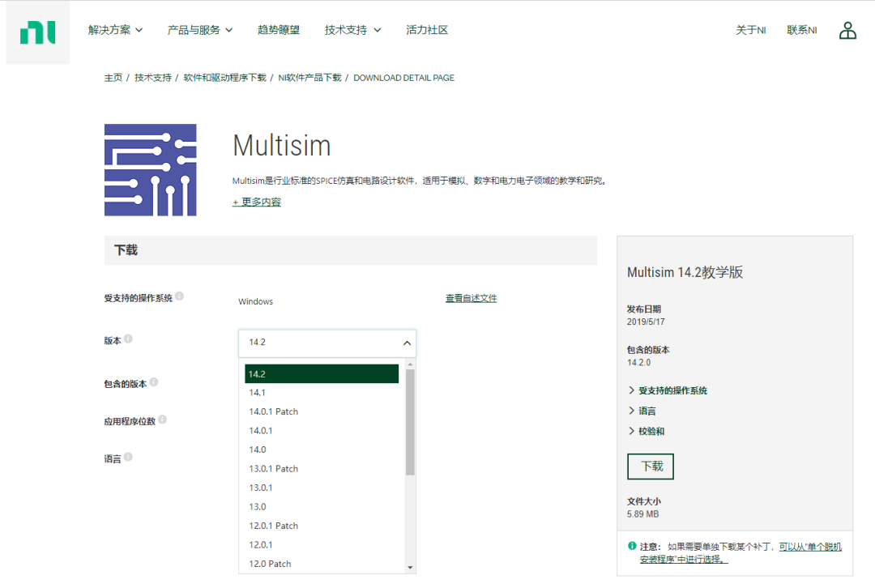Click info icon beside 受支持的操作系统
This screenshot has height=588, width=875.
180,296
